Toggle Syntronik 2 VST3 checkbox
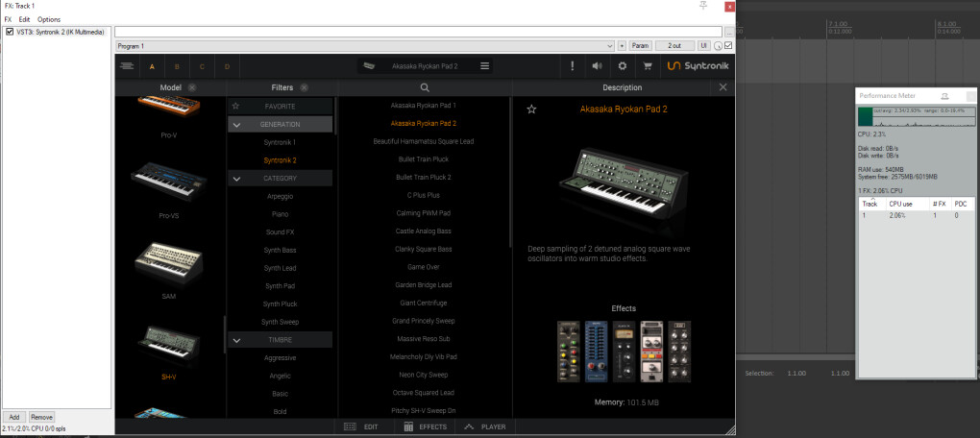The width and height of the screenshot is (980, 438). [10, 32]
